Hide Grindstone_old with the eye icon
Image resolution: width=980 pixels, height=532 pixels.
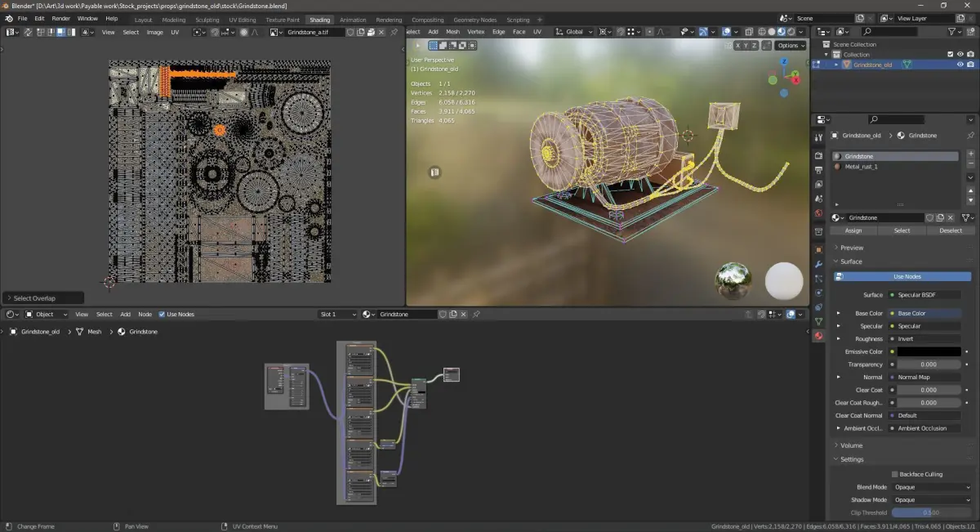[960, 65]
